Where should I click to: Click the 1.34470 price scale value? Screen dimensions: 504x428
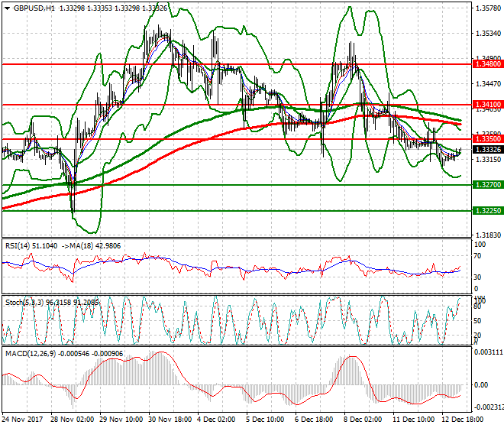(488, 84)
